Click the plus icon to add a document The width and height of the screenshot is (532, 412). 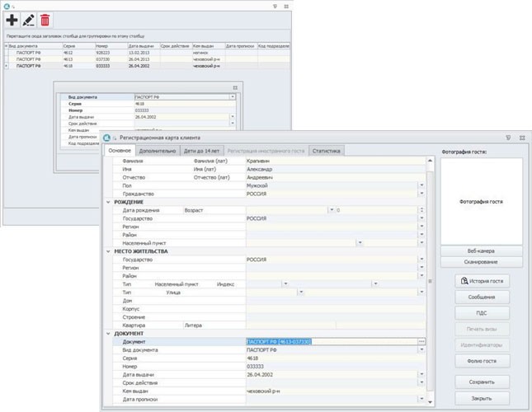(x=12, y=20)
